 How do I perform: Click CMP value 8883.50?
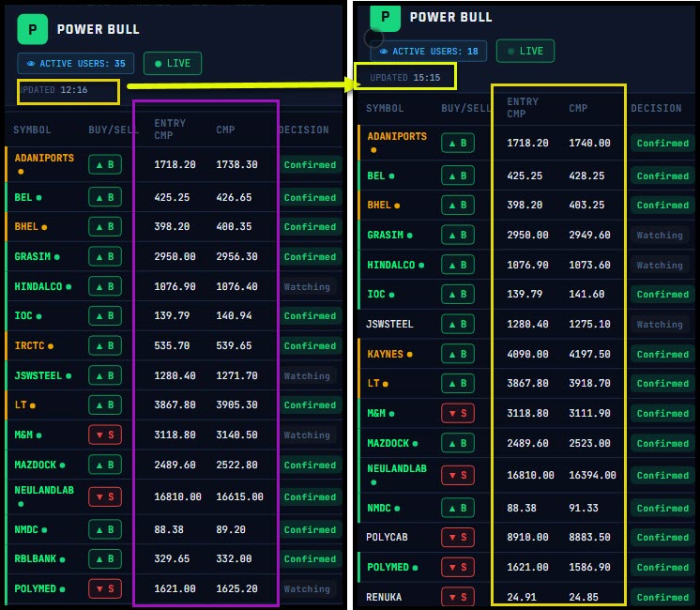[x=589, y=537]
